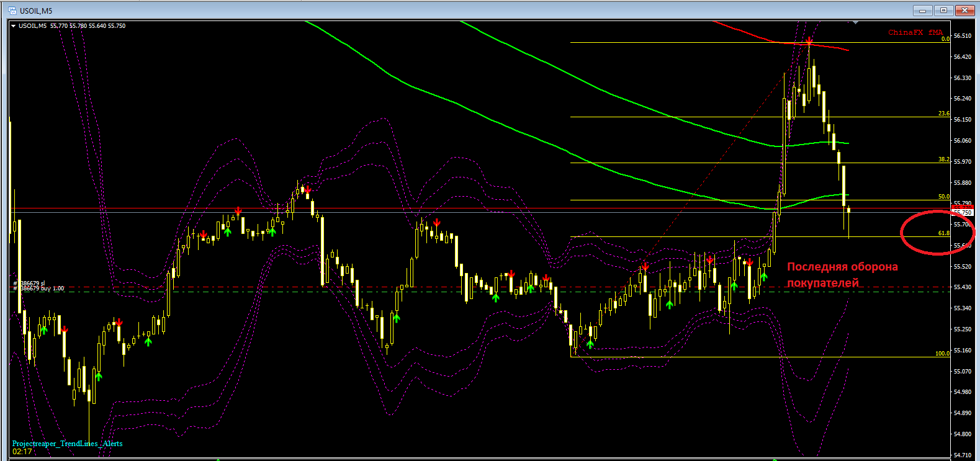Viewport: 980px width, 461px height.
Task: Click price scale value 55.430
Action: click(x=963, y=287)
